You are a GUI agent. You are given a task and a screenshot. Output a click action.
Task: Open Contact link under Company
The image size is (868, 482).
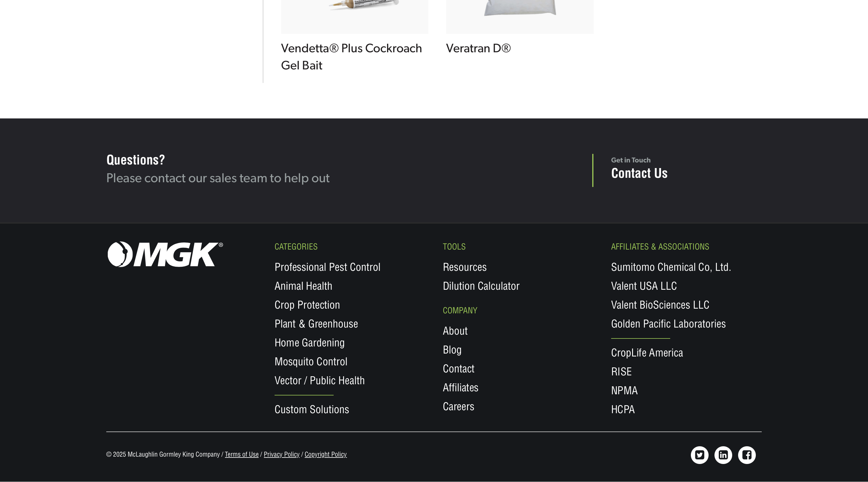pyautogui.click(x=459, y=369)
